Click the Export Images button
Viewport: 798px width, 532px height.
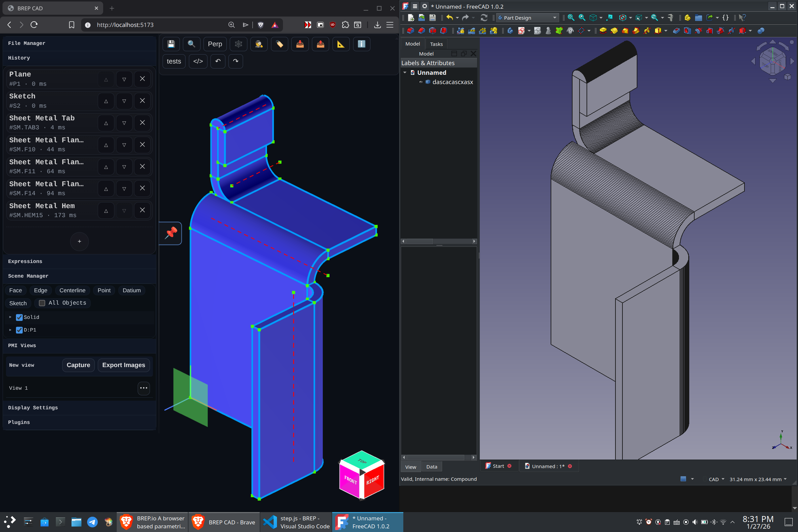123,365
